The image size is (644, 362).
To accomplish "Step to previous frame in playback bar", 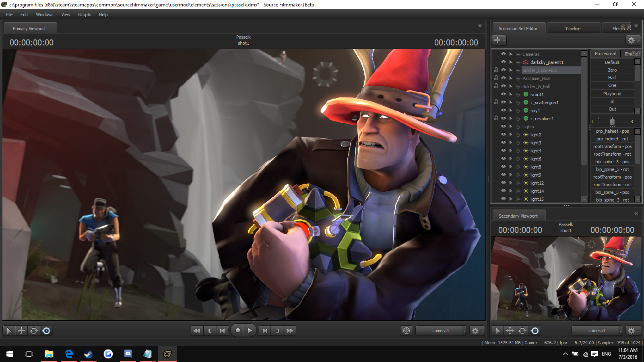I will point(222,331).
